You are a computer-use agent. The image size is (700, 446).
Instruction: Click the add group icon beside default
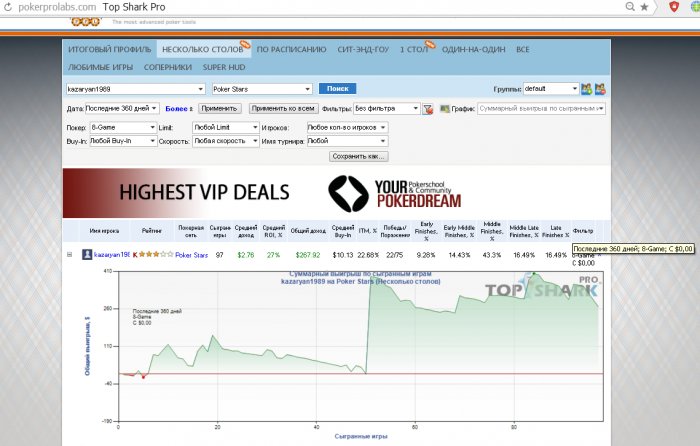(x=586, y=89)
